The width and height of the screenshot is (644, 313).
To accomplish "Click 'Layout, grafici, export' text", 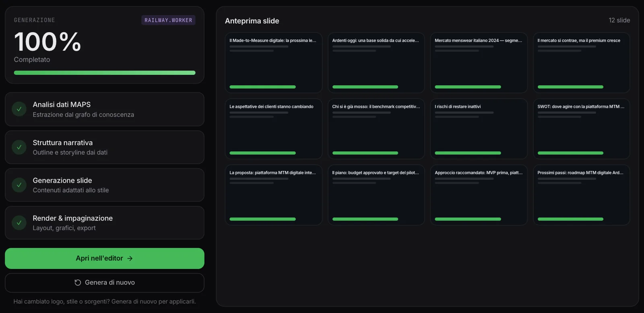I will [x=64, y=228].
